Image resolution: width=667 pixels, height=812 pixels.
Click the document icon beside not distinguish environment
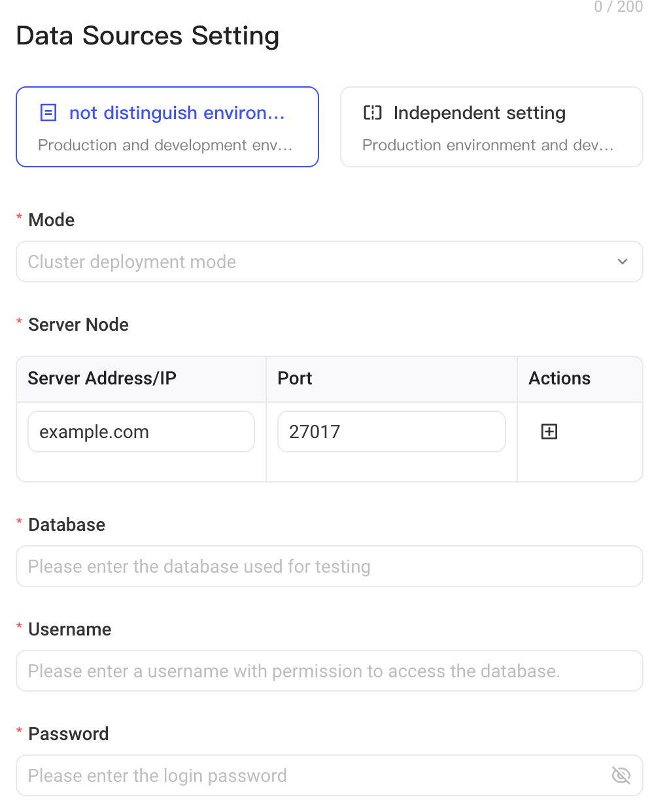tap(48, 112)
